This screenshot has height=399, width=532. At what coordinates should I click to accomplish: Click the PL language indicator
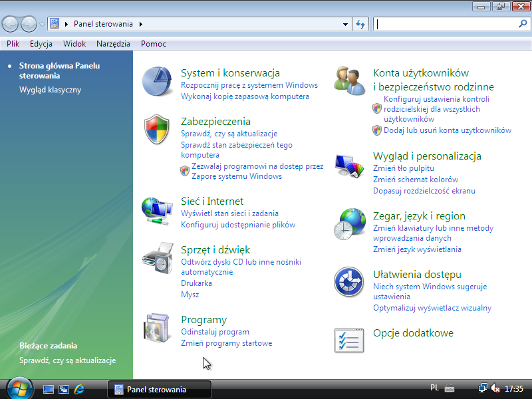point(434,388)
